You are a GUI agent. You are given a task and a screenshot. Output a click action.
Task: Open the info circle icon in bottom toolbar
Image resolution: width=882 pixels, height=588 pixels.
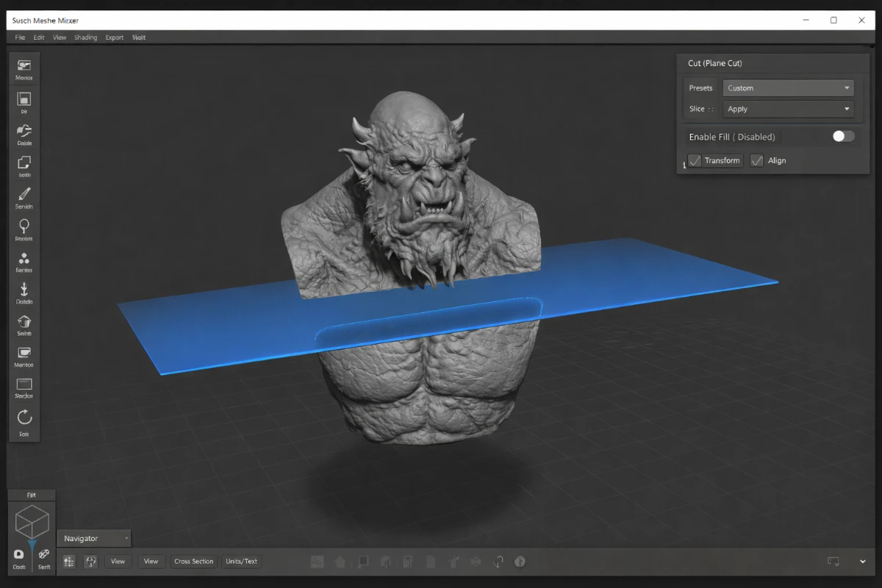coord(520,561)
